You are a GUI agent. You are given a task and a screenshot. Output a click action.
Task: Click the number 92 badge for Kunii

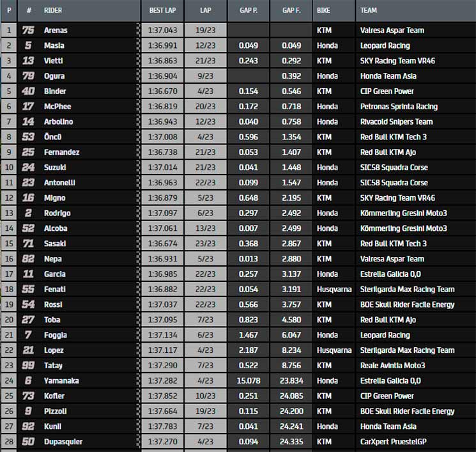pos(28,426)
